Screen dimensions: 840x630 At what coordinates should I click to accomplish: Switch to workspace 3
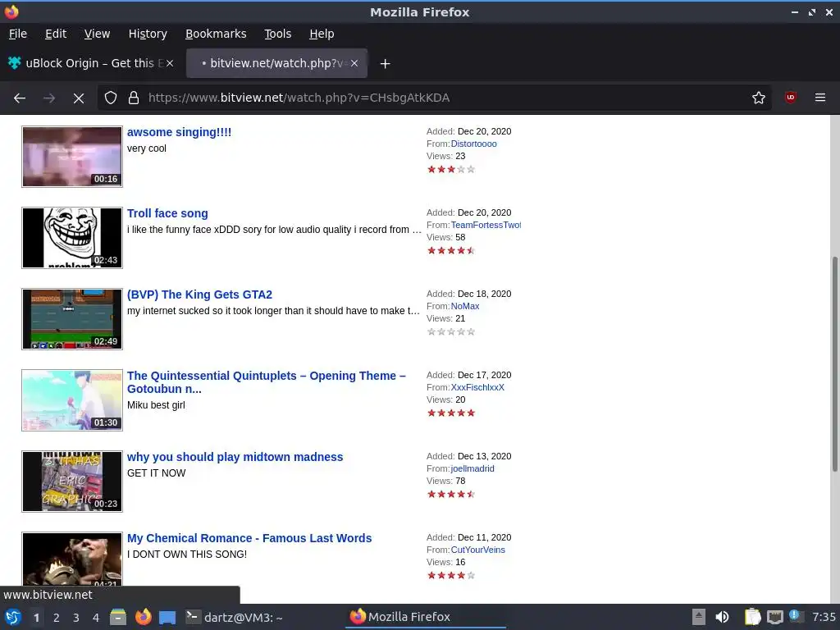(x=76, y=618)
